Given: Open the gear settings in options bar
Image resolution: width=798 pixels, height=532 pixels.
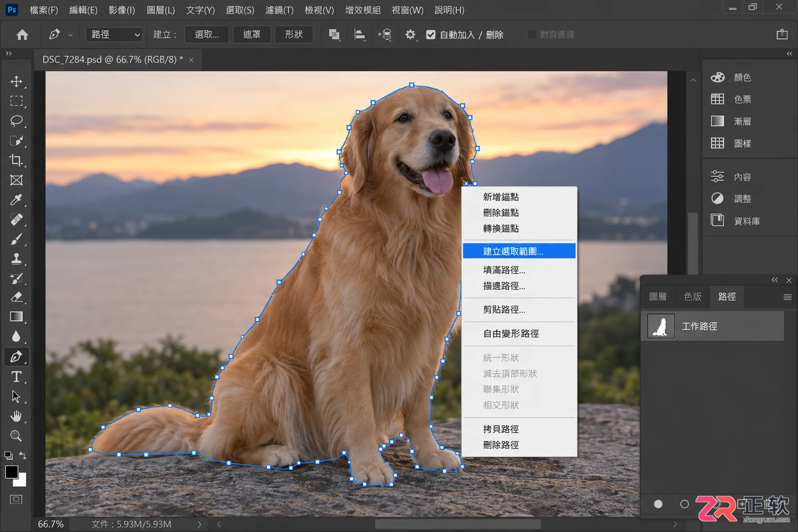Looking at the screenshot, I should (410, 35).
